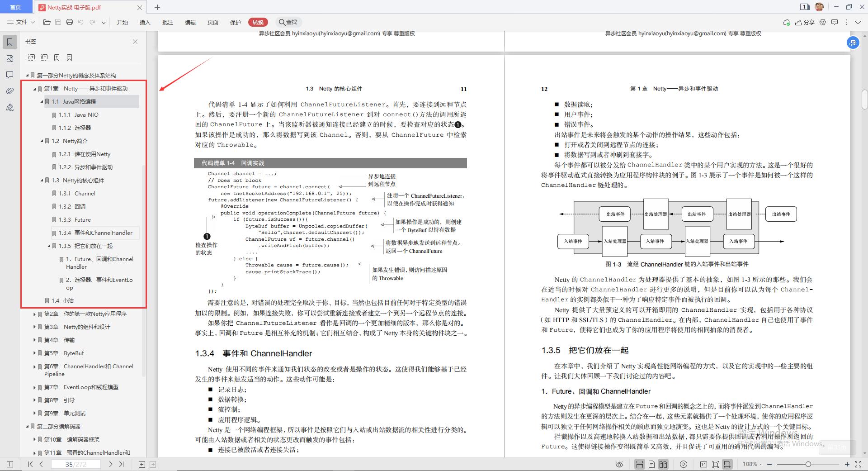Toggle eye-protection mode with the eye icon
The width and height of the screenshot is (868, 471).
pyautogui.click(x=619, y=464)
